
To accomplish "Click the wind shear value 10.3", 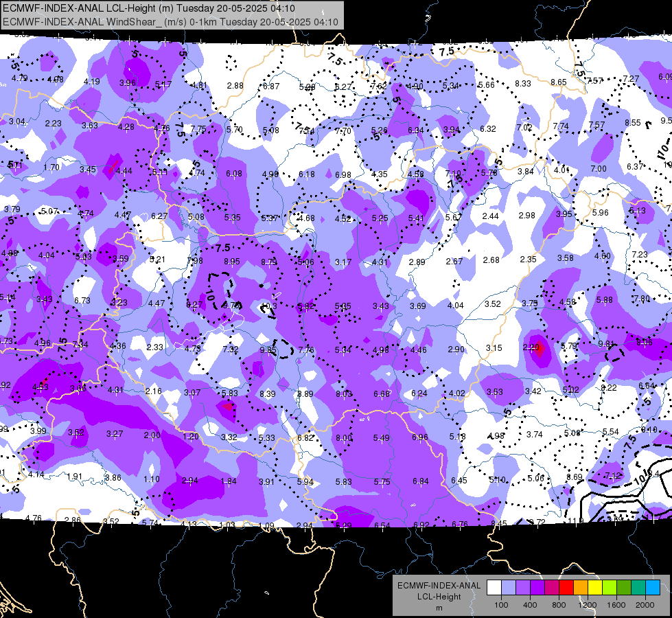I will click(x=268, y=306).
